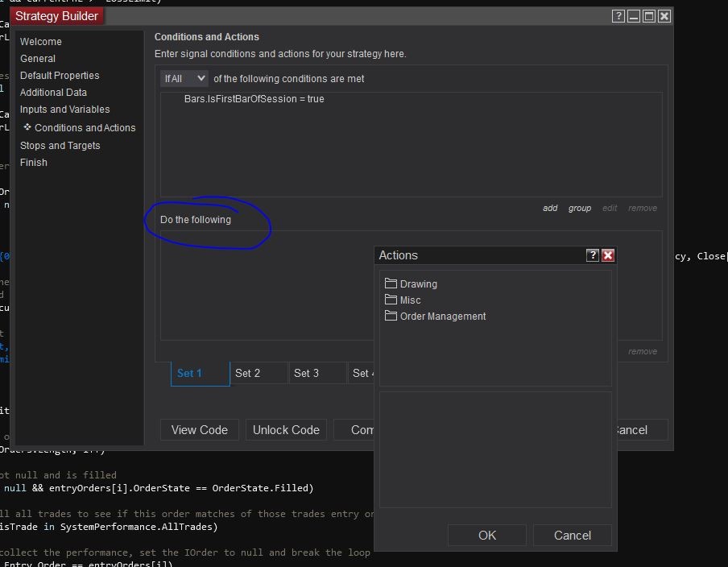The height and width of the screenshot is (567, 728).
Task: Switch to the Set 3 tab
Action: pos(317,374)
